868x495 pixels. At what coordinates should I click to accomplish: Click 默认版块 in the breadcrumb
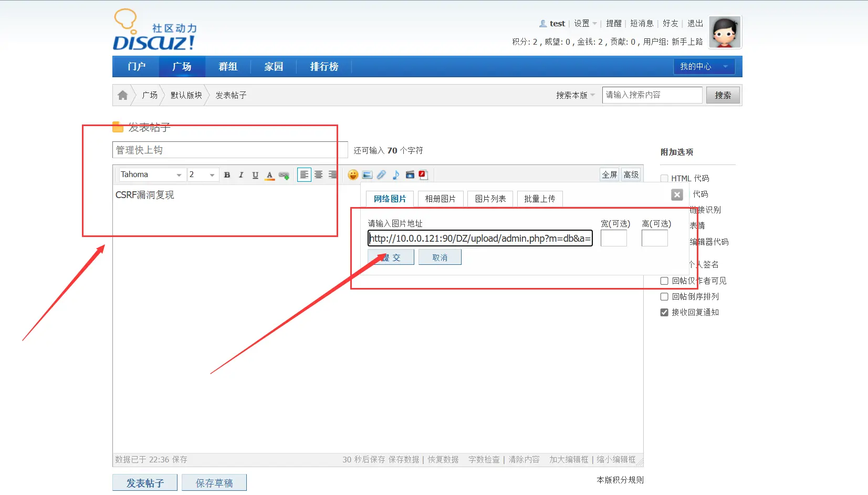(x=186, y=95)
